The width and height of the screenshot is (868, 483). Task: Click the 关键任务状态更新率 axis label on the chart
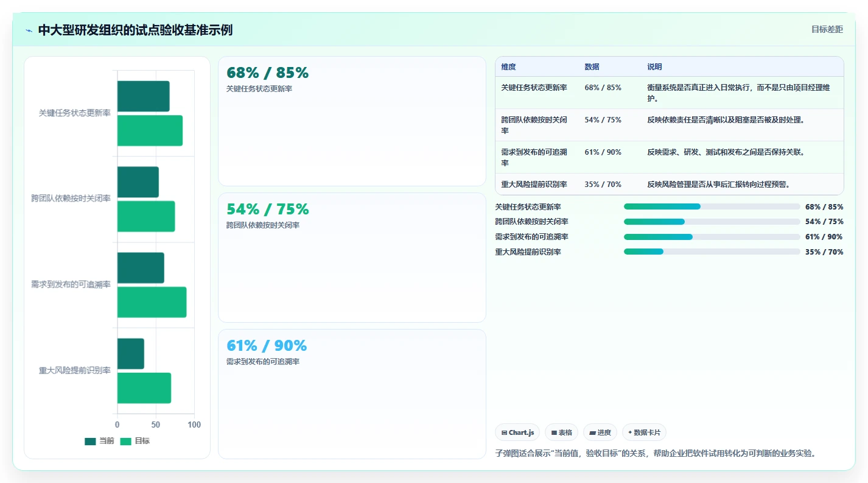(75, 113)
